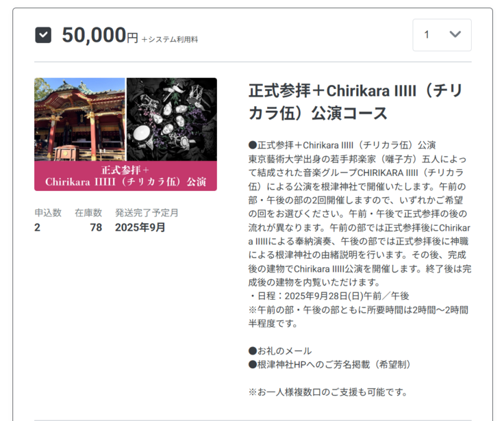Click the 発送完了予定月 label

pos(147,213)
